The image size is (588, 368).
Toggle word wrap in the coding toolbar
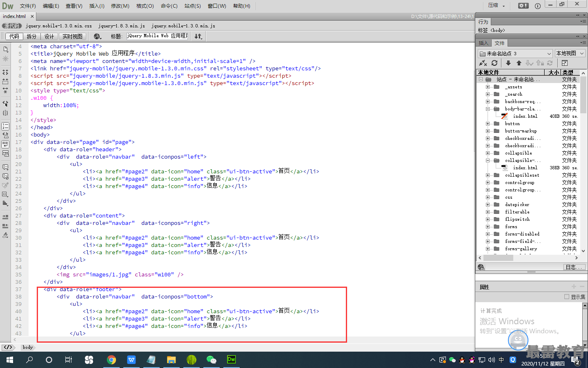click(x=5, y=144)
